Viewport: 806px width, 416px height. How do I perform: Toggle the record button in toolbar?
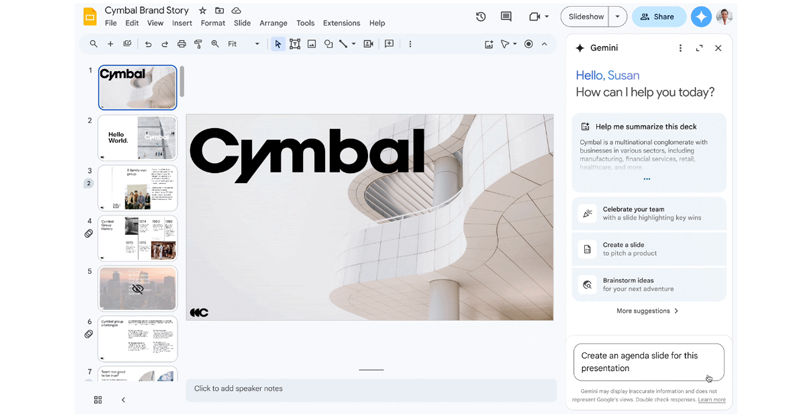coord(529,44)
